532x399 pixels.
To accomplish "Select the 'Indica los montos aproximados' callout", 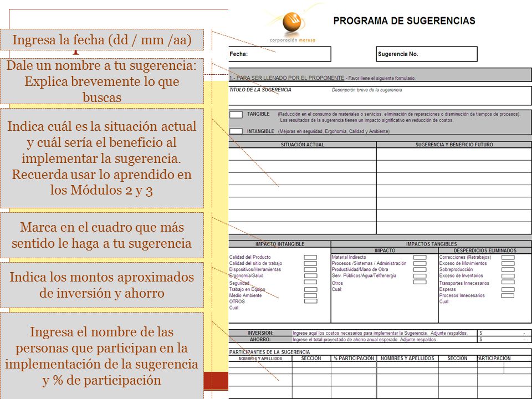I will tap(102, 285).
